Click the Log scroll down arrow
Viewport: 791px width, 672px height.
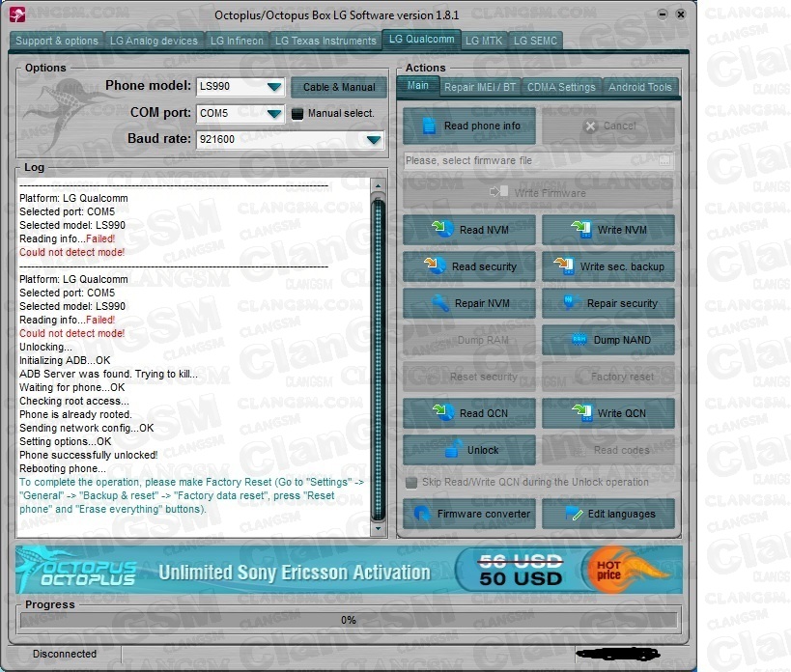pyautogui.click(x=378, y=529)
